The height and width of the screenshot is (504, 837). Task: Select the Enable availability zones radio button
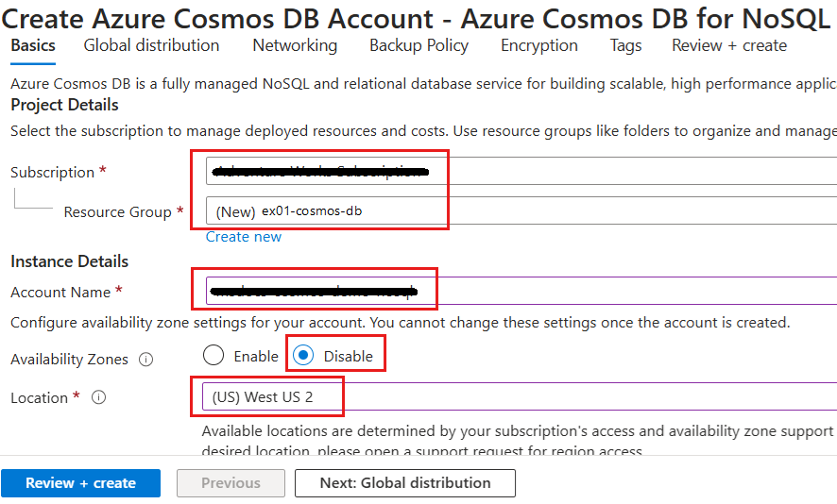point(214,356)
